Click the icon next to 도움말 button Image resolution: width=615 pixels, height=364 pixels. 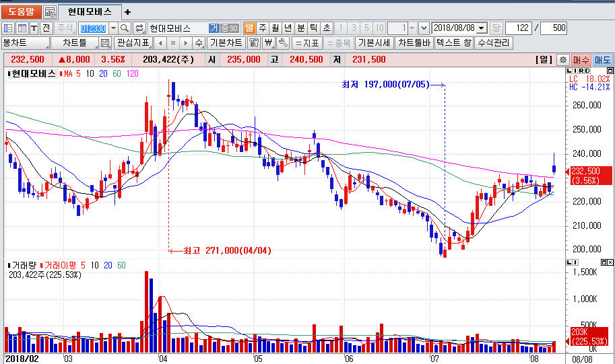click(x=50, y=12)
